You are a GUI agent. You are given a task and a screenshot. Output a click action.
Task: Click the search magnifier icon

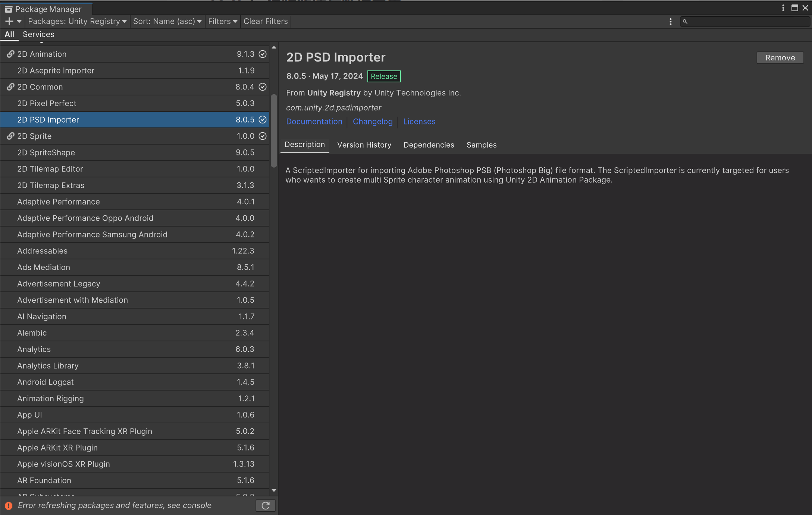(685, 22)
